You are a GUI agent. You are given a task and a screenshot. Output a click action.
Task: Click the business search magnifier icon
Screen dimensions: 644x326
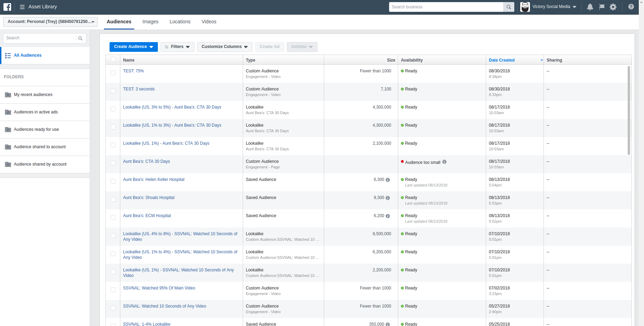508,7
